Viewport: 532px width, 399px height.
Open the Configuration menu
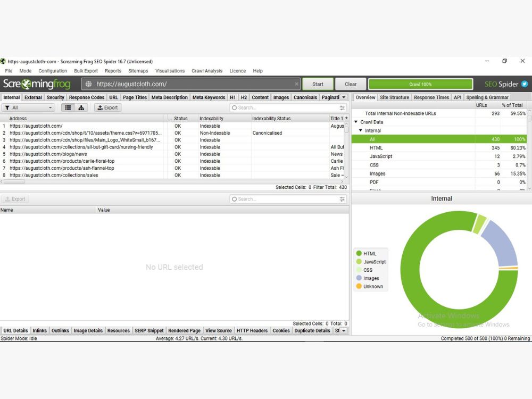(x=53, y=71)
